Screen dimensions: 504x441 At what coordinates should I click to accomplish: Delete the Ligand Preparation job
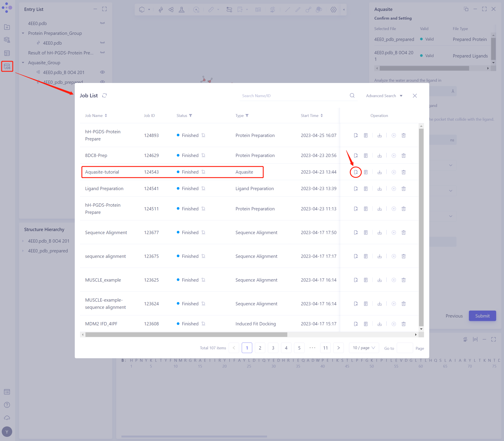pos(403,189)
